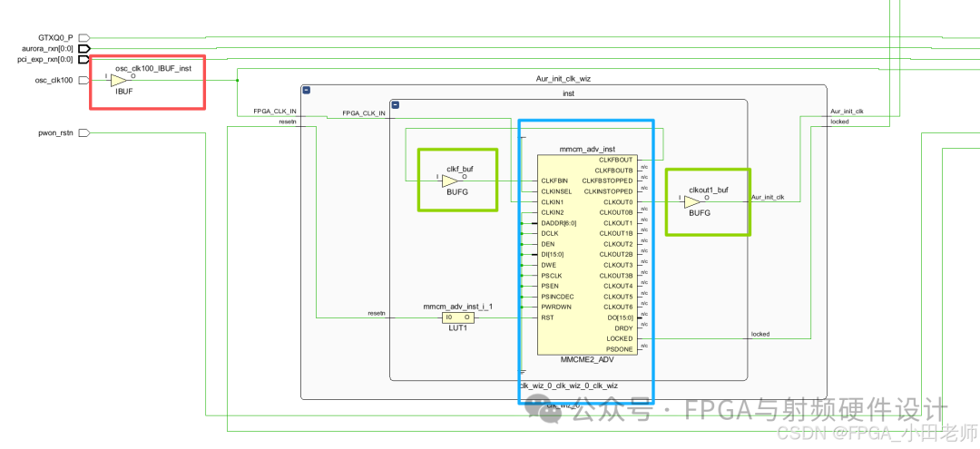Click the CLKFBSTOPPED output pin label
This screenshot has width=980, height=449.
click(607, 181)
